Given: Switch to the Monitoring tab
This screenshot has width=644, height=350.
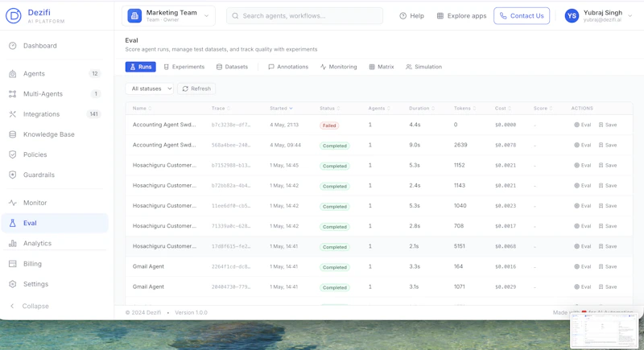Looking at the screenshot, I should (x=338, y=67).
